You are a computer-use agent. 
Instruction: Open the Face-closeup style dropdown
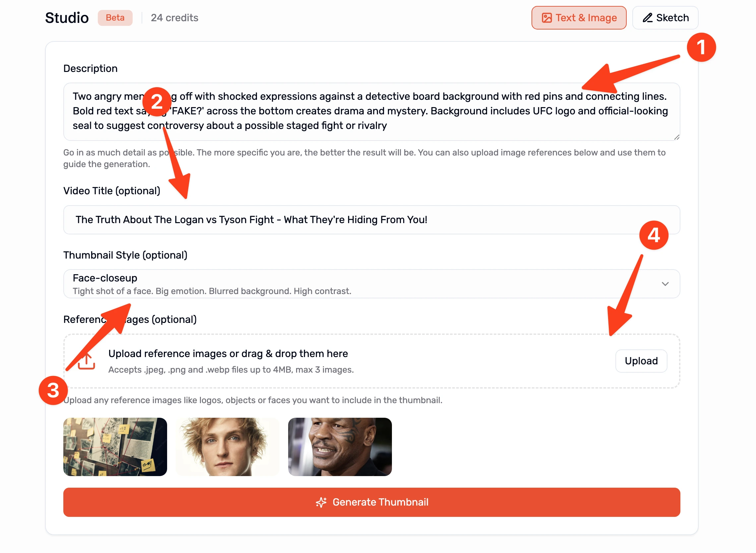(372, 284)
